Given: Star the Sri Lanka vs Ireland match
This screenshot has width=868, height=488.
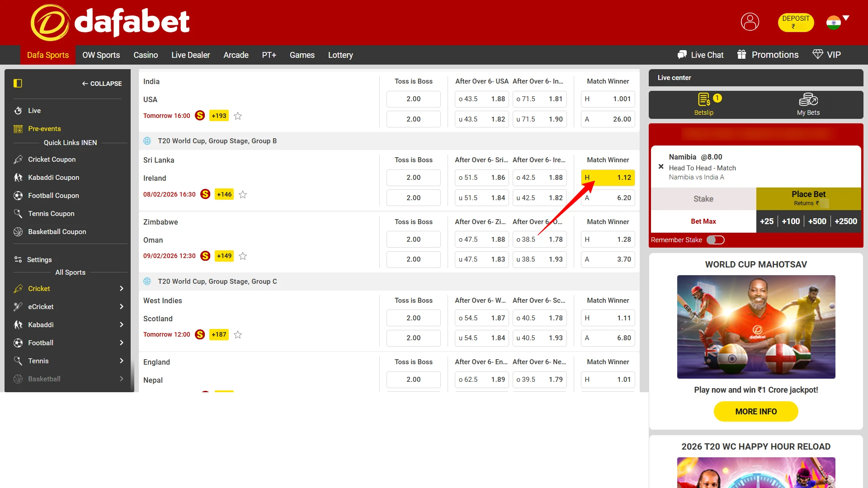Looking at the screenshot, I should [x=242, y=194].
